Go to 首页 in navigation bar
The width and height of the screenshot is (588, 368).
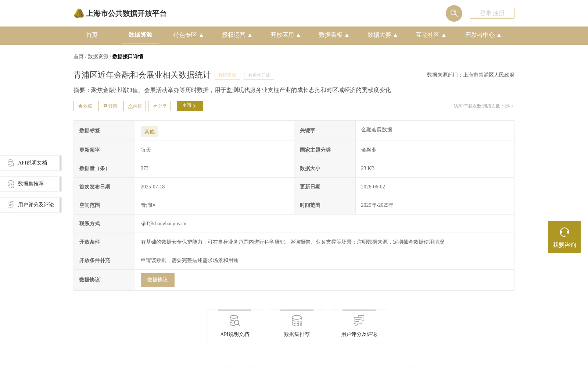click(x=92, y=35)
